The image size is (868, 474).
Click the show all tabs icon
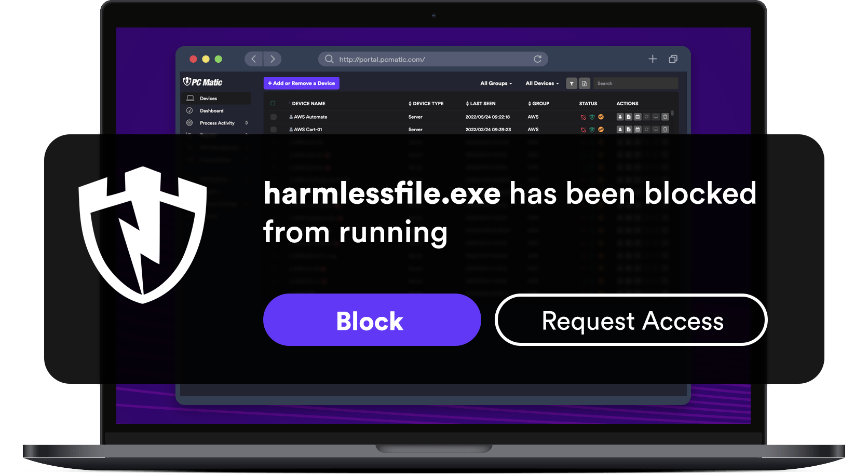click(673, 59)
